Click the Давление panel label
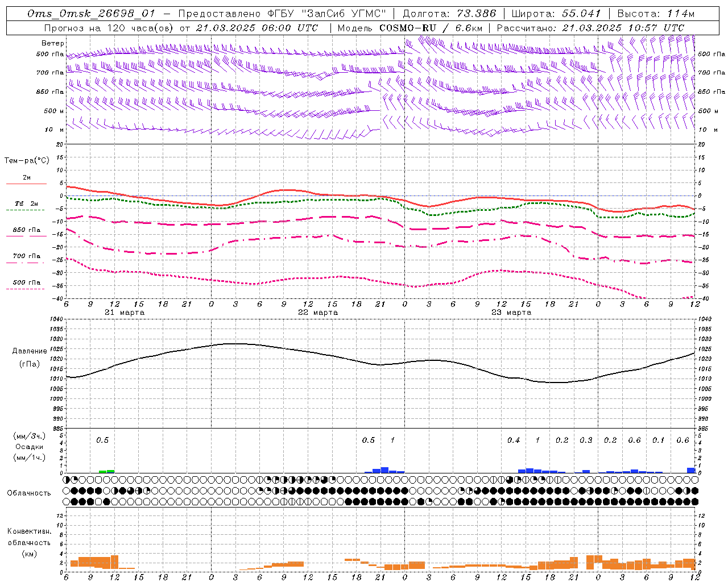This screenshot has height=582, width=728. pos(30,351)
